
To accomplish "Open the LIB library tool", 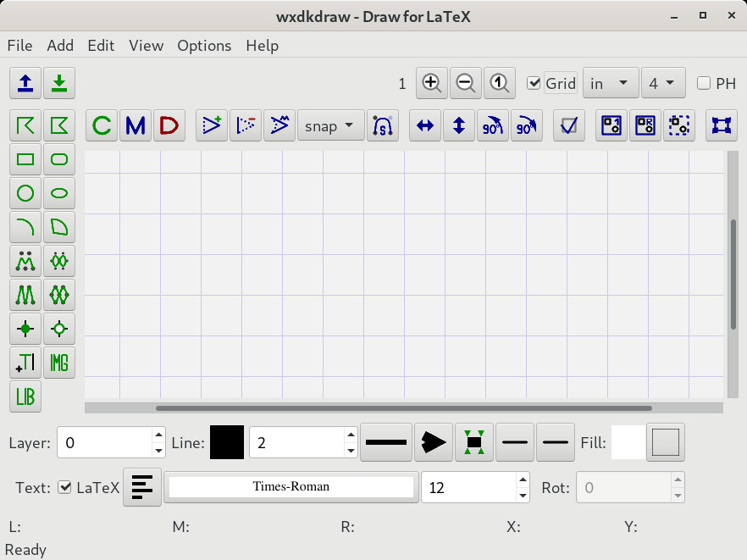I will pyautogui.click(x=25, y=396).
